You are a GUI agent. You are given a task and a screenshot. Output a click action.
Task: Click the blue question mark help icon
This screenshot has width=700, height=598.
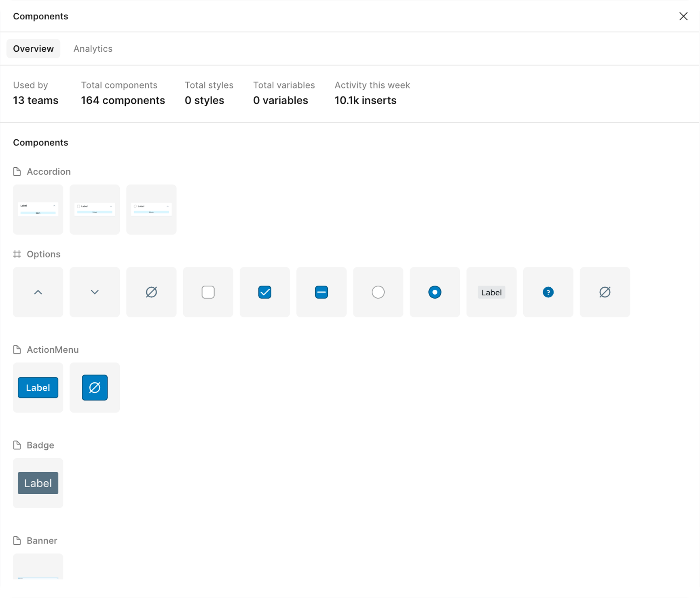pos(548,292)
